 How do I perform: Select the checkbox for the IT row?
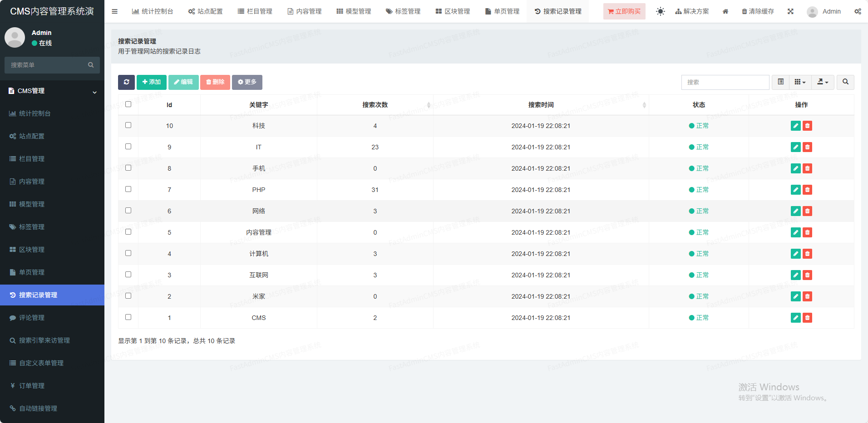pyautogui.click(x=128, y=147)
